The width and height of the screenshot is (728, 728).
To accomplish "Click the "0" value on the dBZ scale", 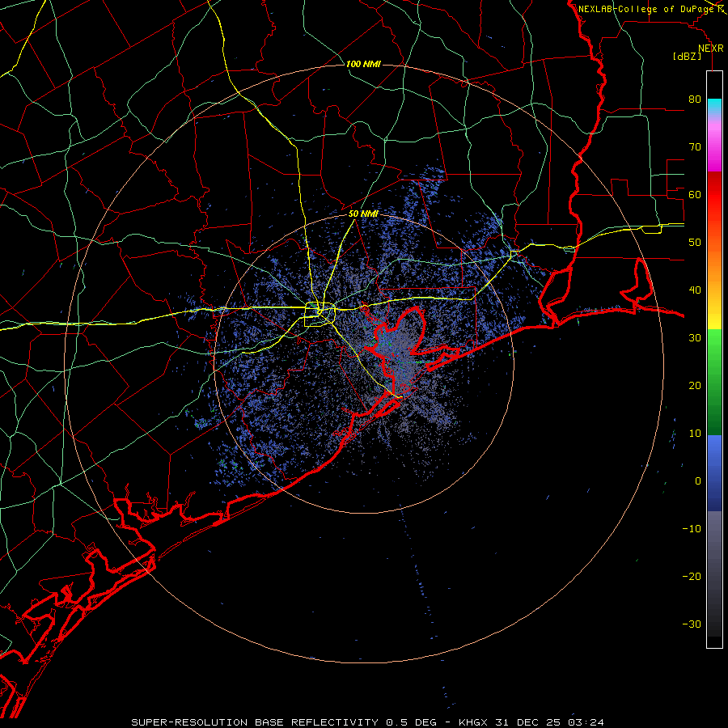I will (x=698, y=481).
